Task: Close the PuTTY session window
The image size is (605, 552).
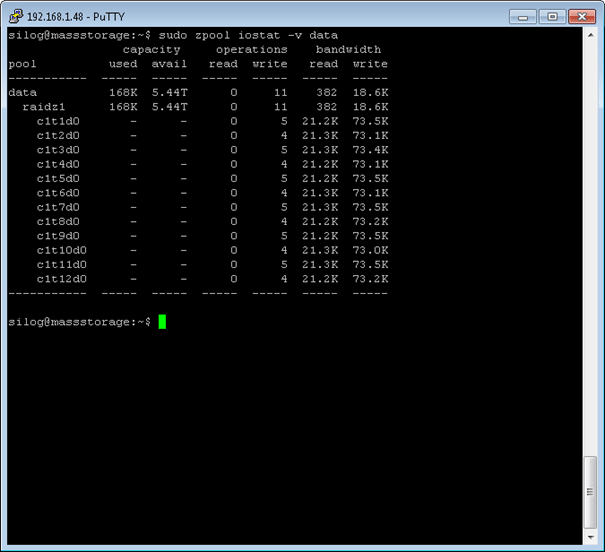Action: pyautogui.click(x=582, y=17)
